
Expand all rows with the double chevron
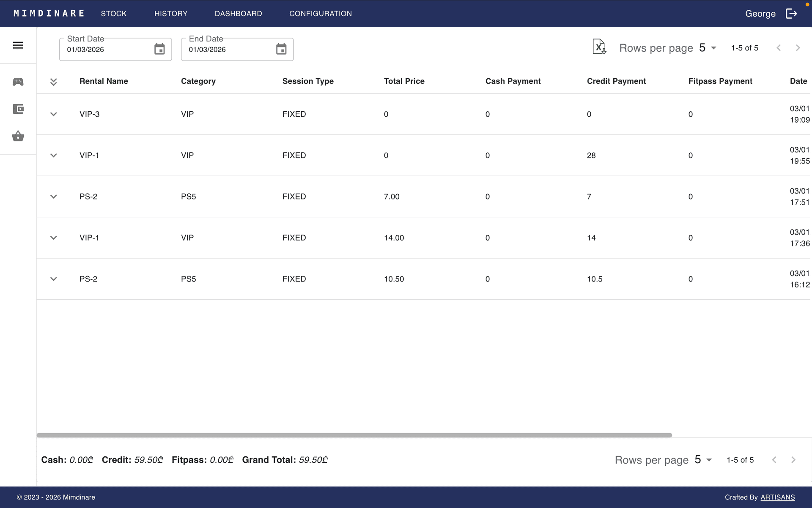click(53, 82)
